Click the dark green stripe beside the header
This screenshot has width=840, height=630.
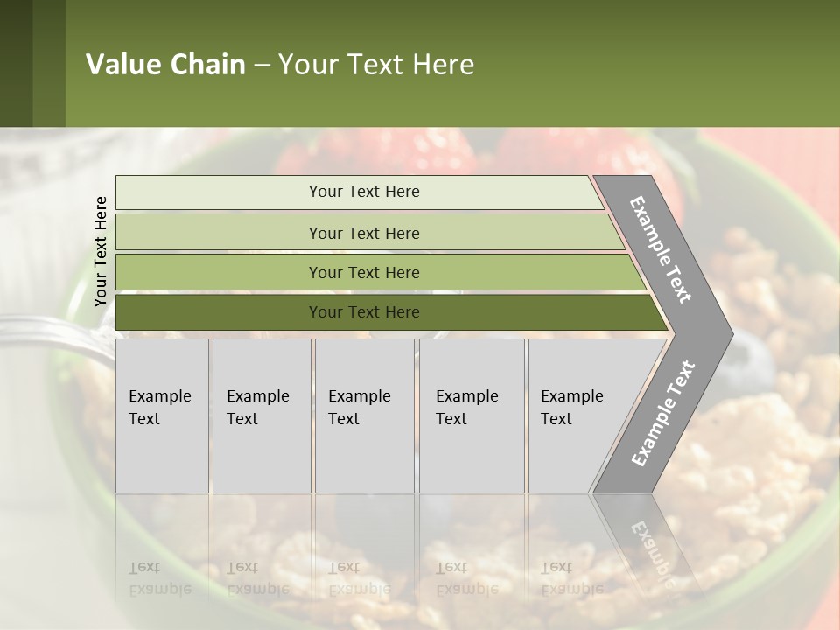click(x=16, y=63)
